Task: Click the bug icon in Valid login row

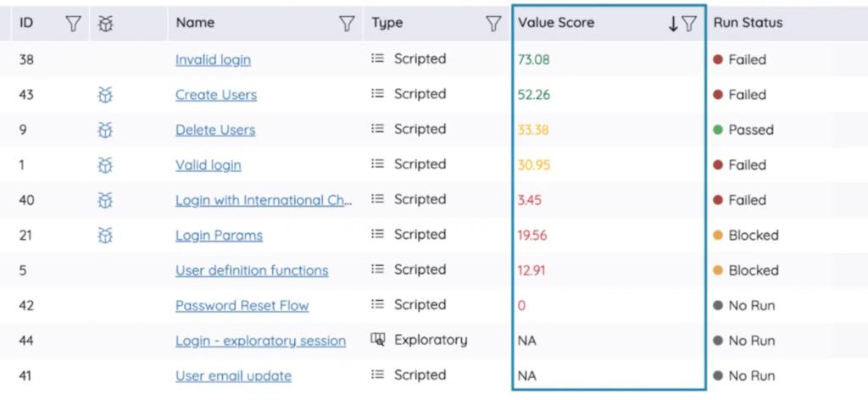Action: [x=104, y=164]
